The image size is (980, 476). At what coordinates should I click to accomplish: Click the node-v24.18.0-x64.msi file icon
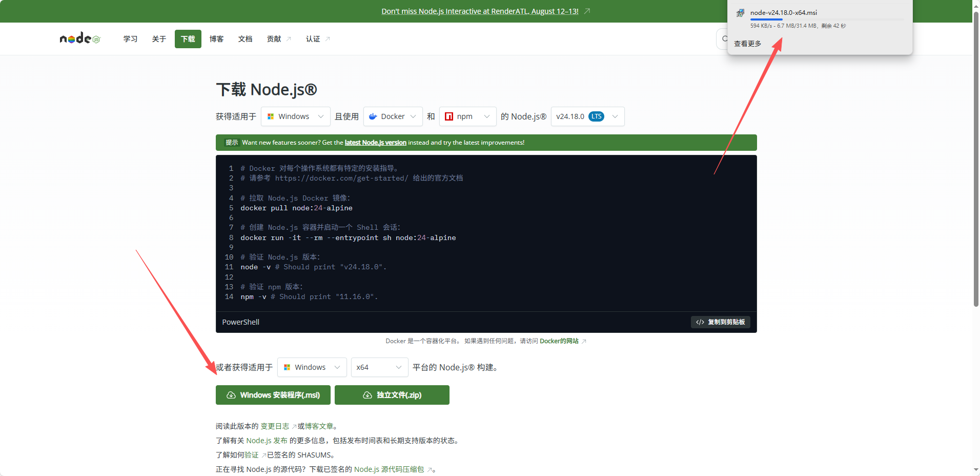(740, 13)
